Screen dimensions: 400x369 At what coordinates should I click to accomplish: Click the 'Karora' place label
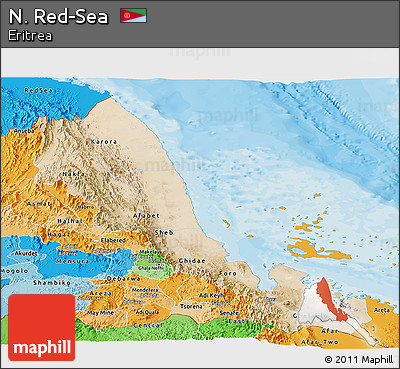tap(104, 142)
